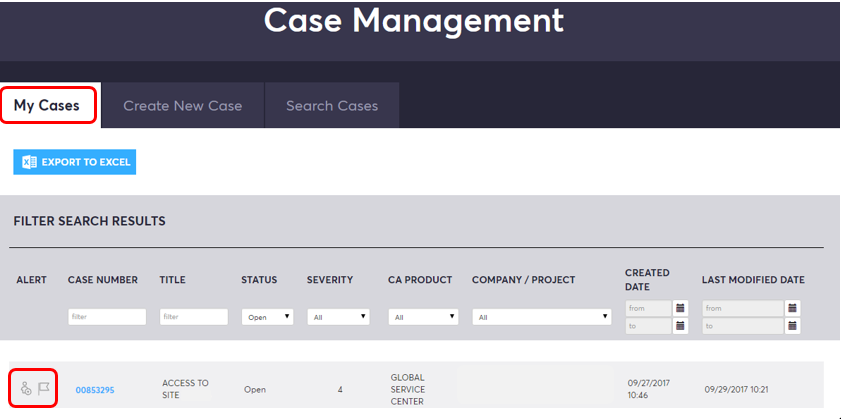
Task: Click the flag icon for case 00853295
Action: click(x=44, y=389)
